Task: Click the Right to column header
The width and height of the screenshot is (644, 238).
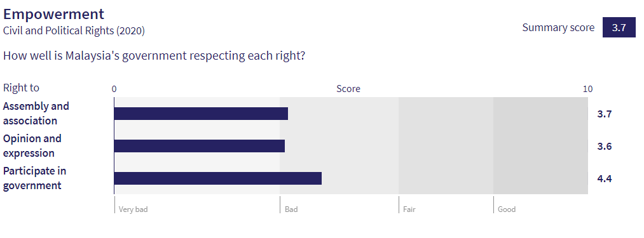Action: [x=22, y=88]
